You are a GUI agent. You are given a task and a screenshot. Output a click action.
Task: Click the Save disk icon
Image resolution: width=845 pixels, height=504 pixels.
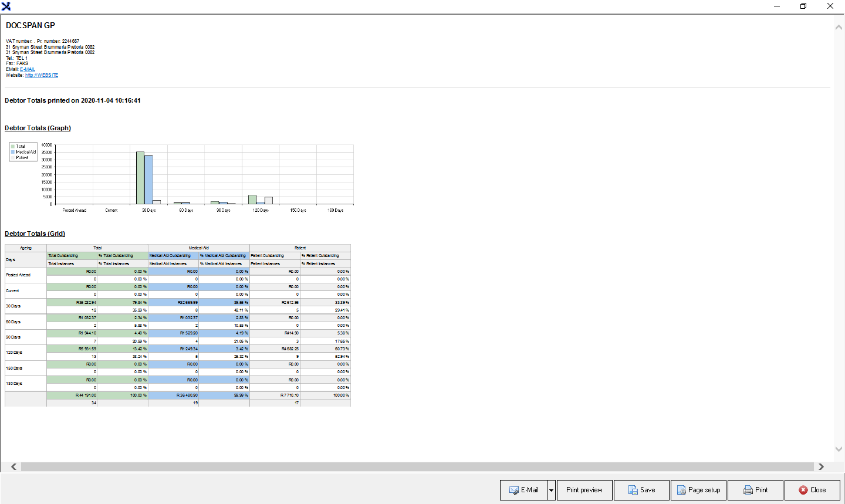(633, 490)
